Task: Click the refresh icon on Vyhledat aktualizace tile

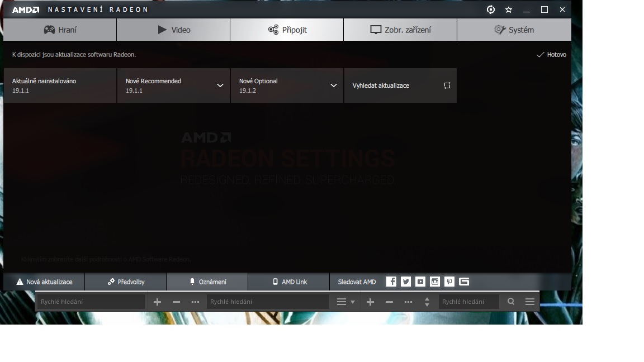Action: click(x=447, y=85)
